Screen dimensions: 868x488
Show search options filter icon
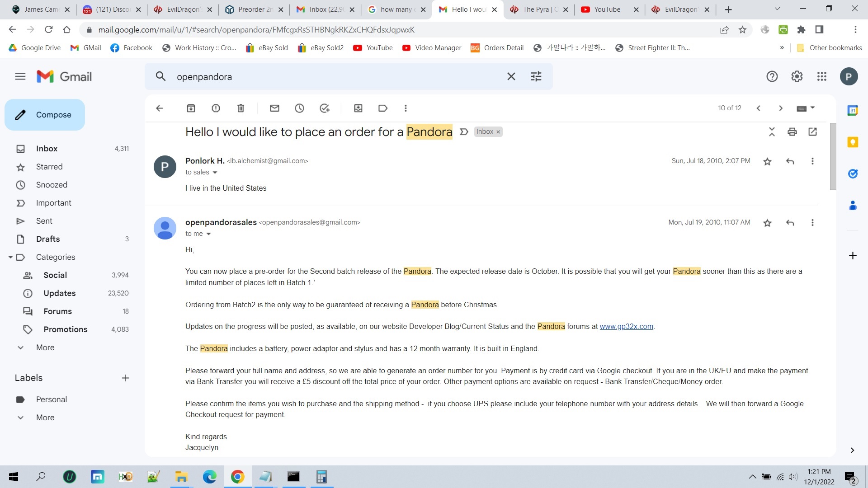536,76
